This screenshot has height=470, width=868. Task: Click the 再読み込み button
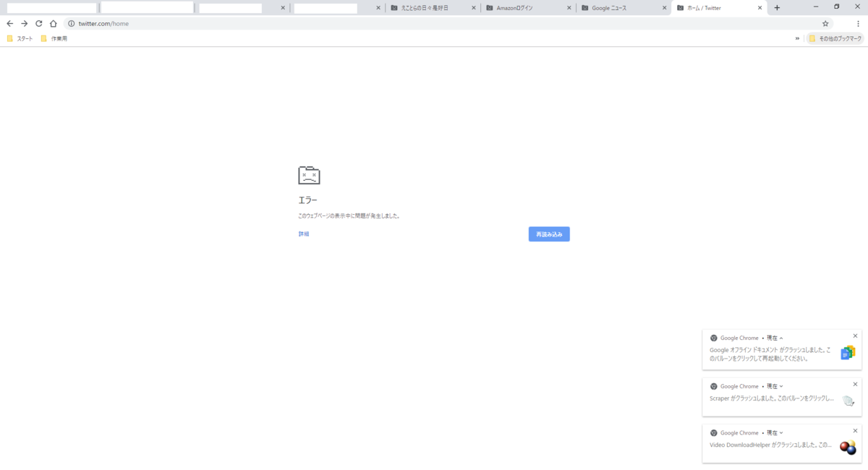pyautogui.click(x=549, y=234)
